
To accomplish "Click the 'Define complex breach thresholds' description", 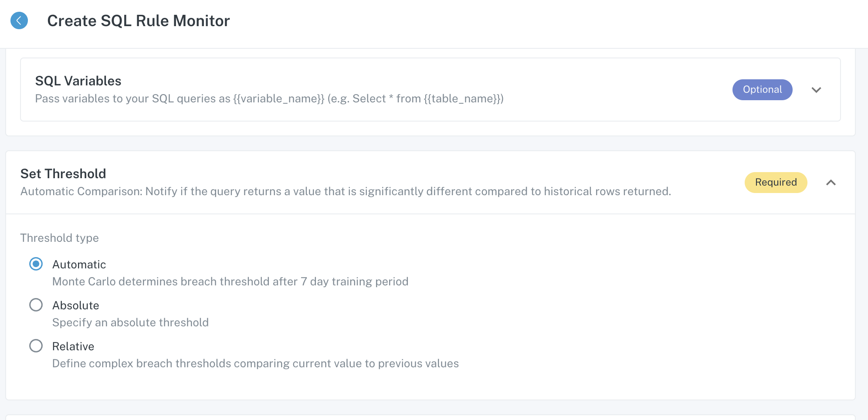I will [x=255, y=363].
